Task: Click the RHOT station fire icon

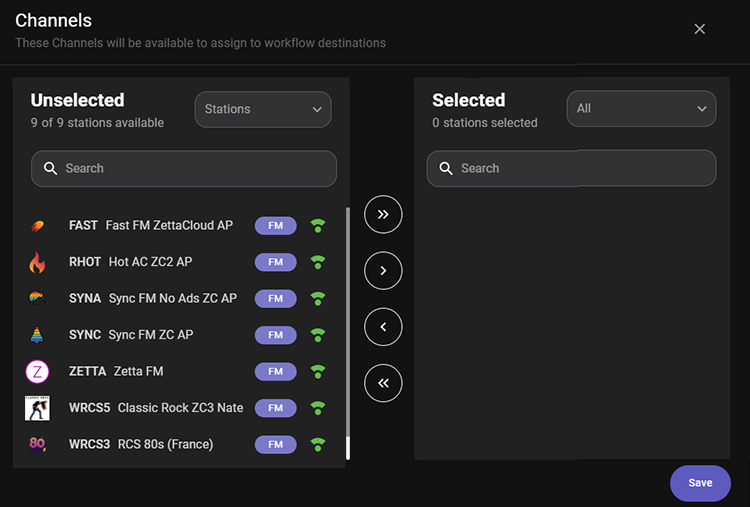Action: [x=37, y=263]
